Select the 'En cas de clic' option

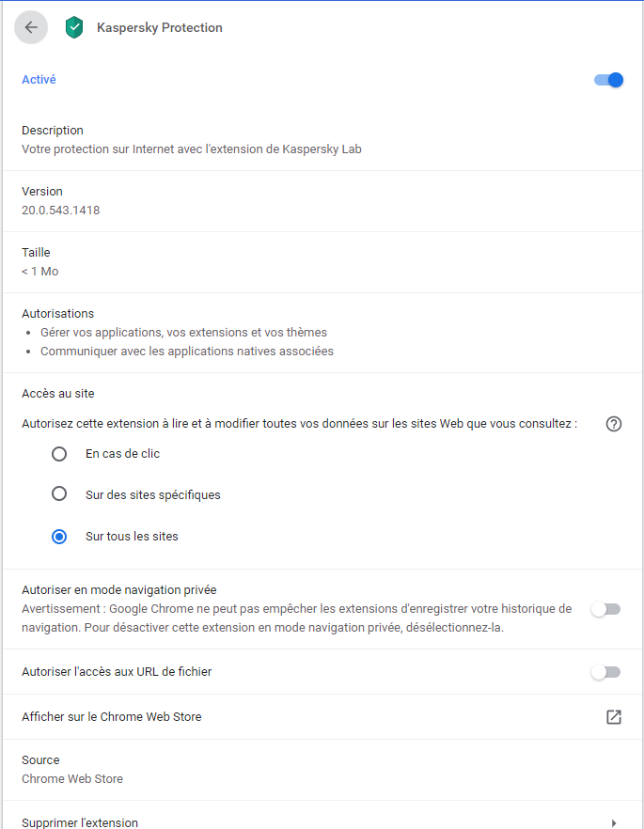point(59,454)
